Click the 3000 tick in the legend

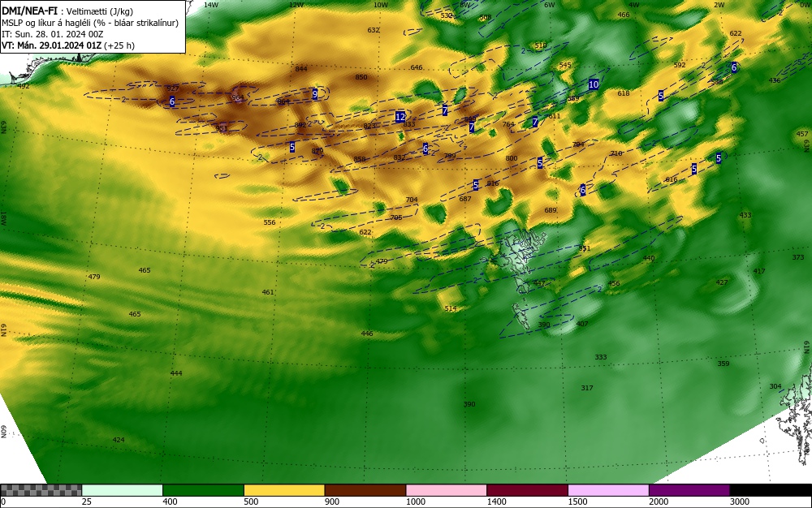click(x=740, y=502)
